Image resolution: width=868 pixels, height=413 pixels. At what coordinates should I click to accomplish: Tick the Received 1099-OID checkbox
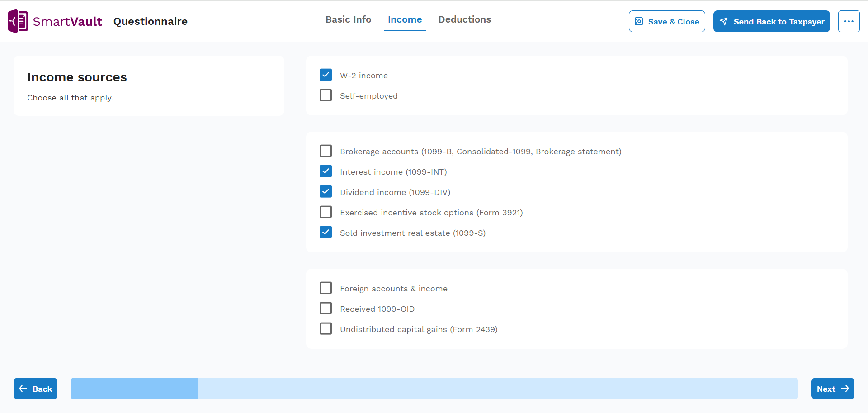click(x=325, y=308)
